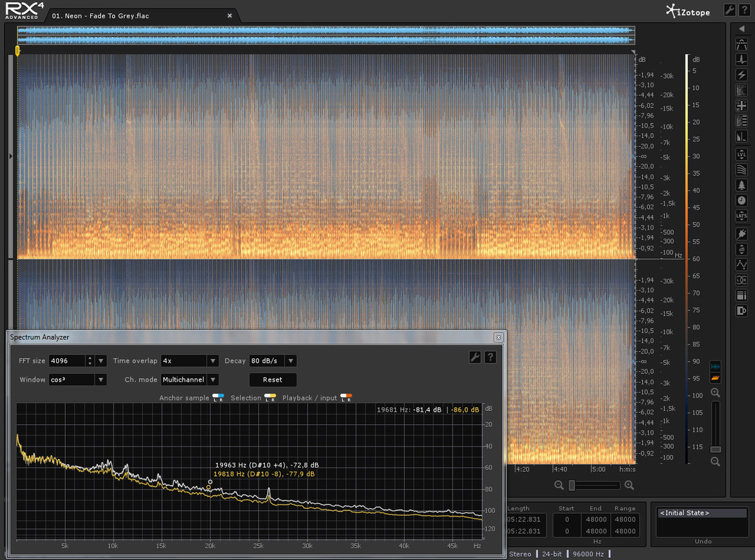This screenshot has width=755, height=560.
Task: Open main Help question mark near iZotope logo
Action: pyautogui.click(x=744, y=10)
